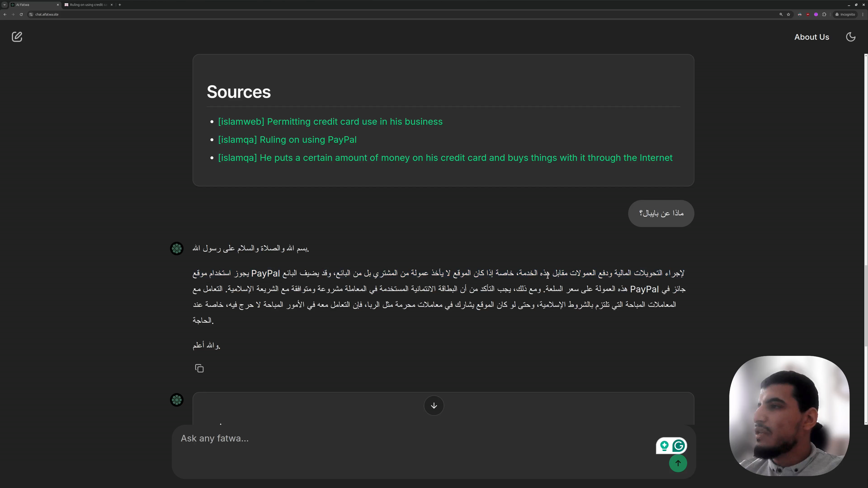Open the islamweb Permitting credit card use source
Image resolution: width=868 pixels, height=488 pixels.
tap(330, 122)
